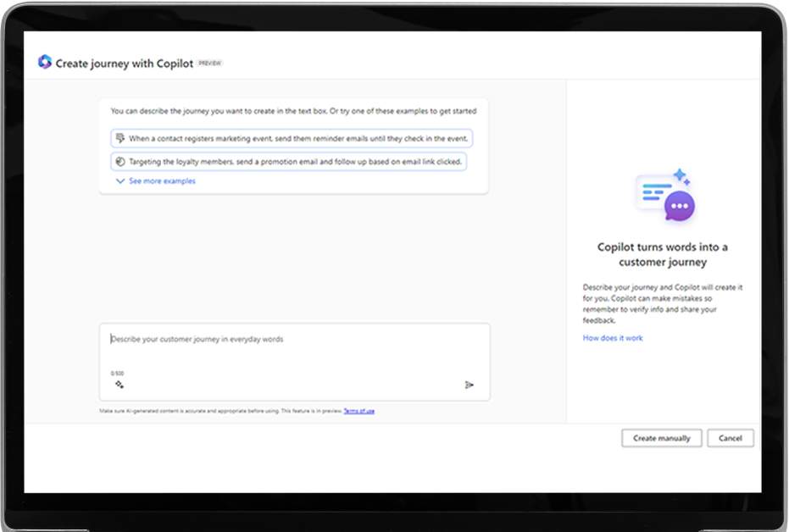Click the See more examples chevron

click(120, 181)
